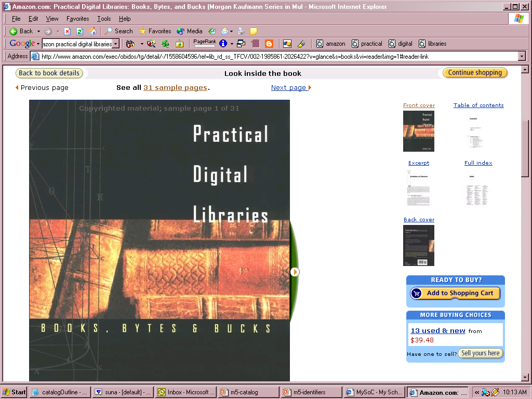
Task: Click the round arrow on book's right edge
Action: pyautogui.click(x=295, y=272)
